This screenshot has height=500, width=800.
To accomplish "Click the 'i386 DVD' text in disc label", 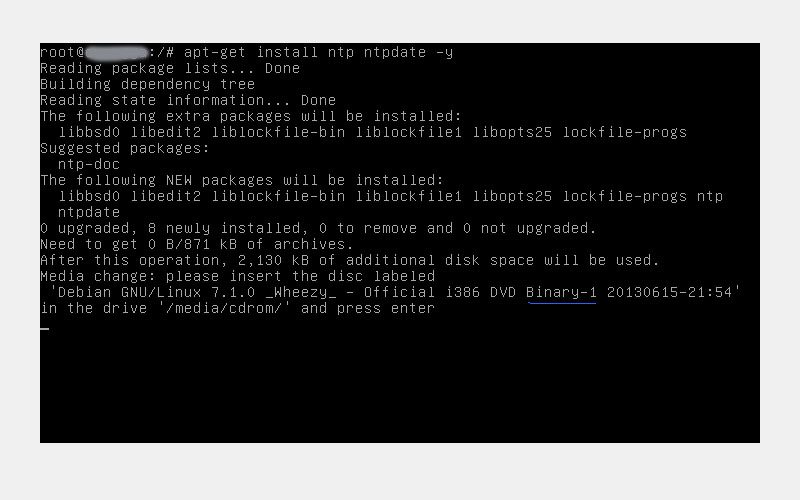I will (480, 292).
